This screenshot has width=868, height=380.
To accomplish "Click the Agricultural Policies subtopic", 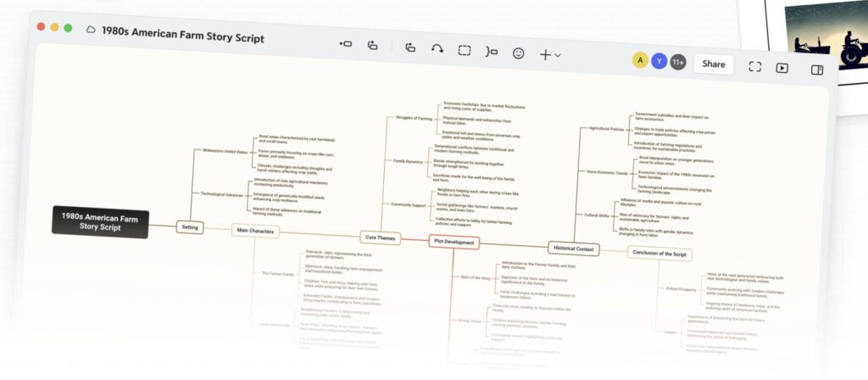I will click(x=607, y=129).
